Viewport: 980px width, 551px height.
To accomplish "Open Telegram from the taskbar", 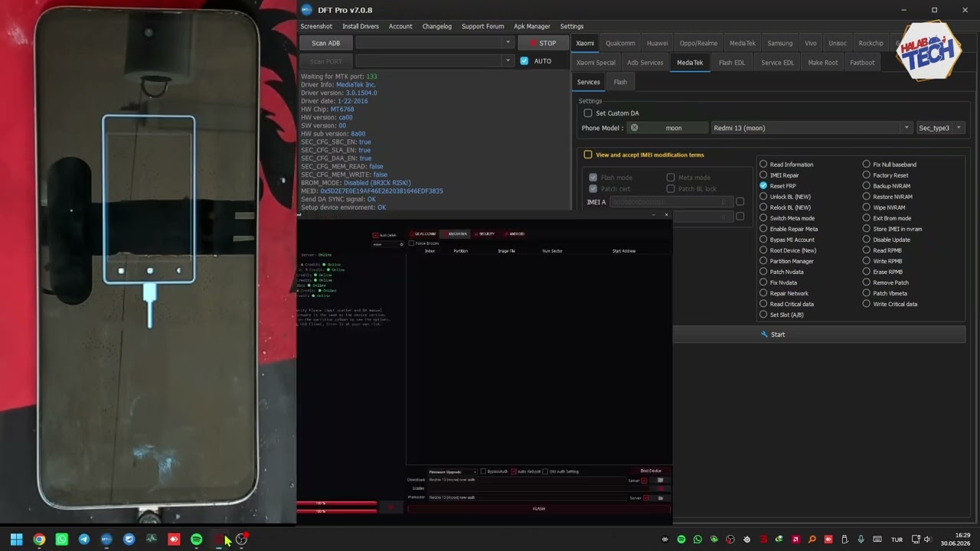I will click(84, 540).
